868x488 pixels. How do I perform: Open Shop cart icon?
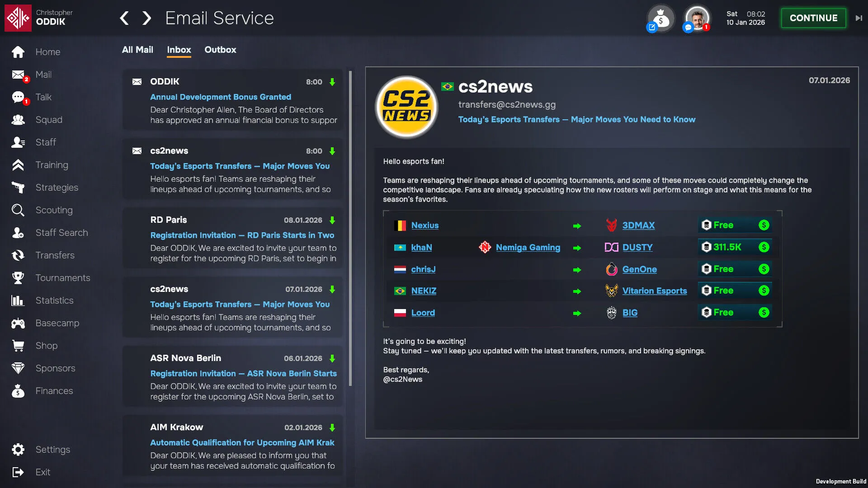click(18, 346)
